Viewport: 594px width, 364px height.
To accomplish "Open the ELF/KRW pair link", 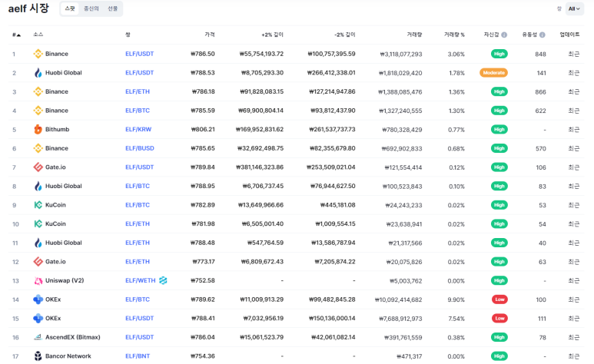I will click(x=138, y=130).
